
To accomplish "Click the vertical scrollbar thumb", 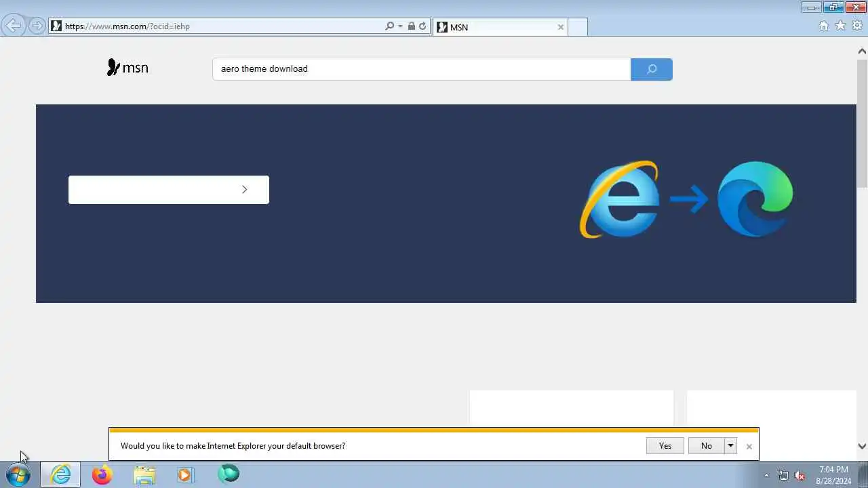I will [x=862, y=122].
